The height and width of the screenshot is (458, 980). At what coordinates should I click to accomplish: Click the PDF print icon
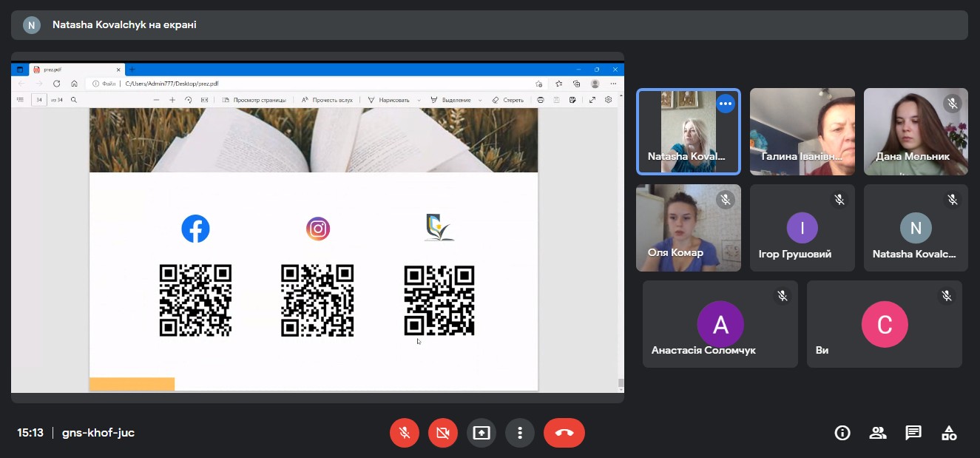pyautogui.click(x=541, y=99)
